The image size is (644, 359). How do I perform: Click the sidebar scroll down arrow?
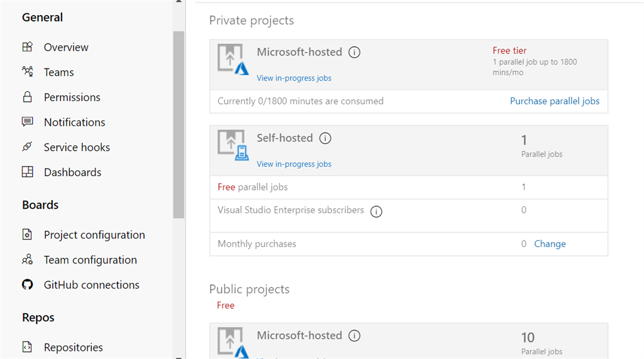(179, 357)
